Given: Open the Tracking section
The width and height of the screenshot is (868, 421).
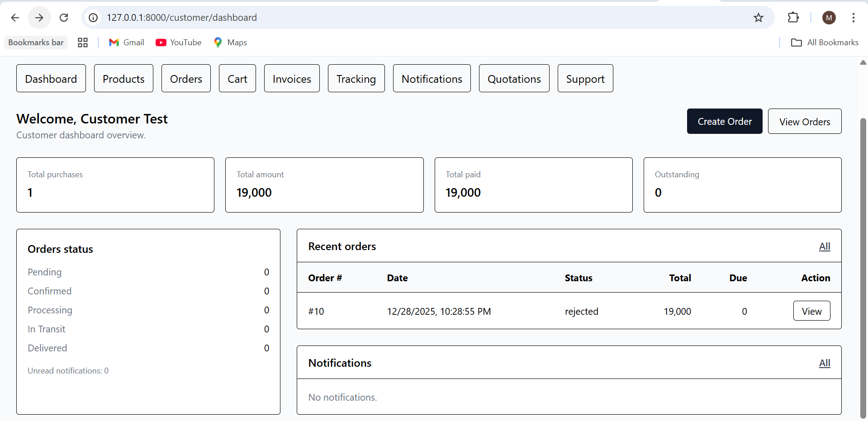Looking at the screenshot, I should [x=356, y=78].
